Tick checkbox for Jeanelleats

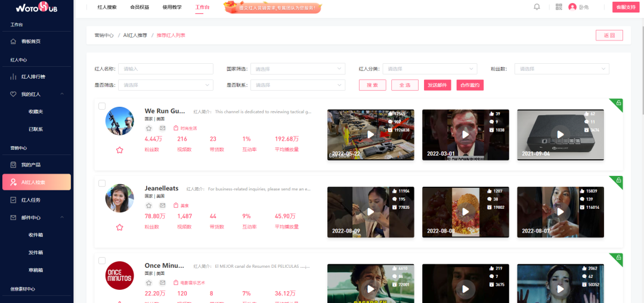(x=102, y=184)
